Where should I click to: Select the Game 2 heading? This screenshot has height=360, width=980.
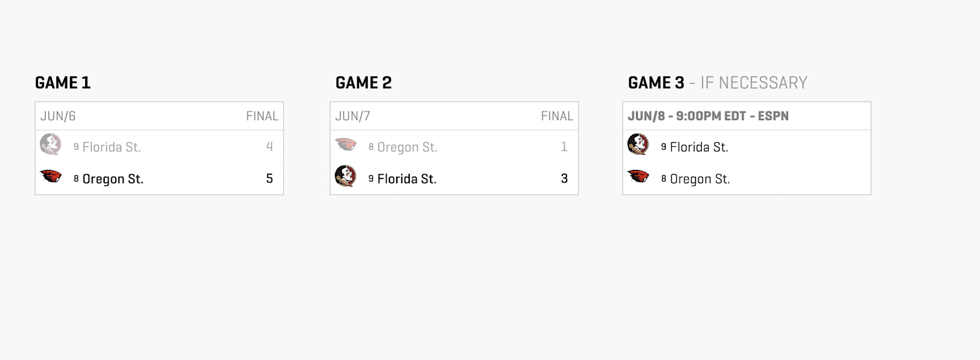point(364,83)
